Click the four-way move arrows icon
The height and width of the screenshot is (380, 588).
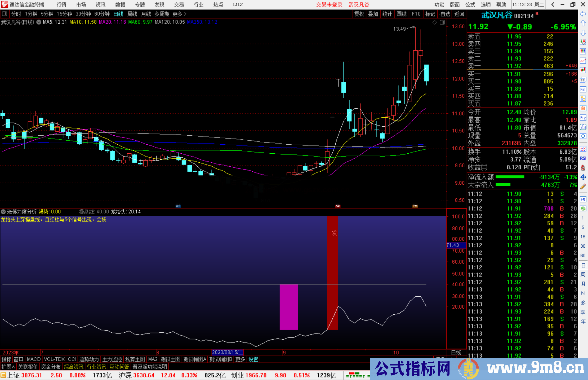click(x=583, y=177)
